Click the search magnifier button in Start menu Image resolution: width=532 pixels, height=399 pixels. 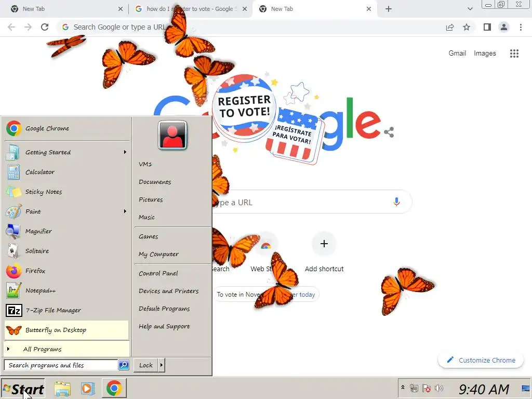pyautogui.click(x=124, y=365)
